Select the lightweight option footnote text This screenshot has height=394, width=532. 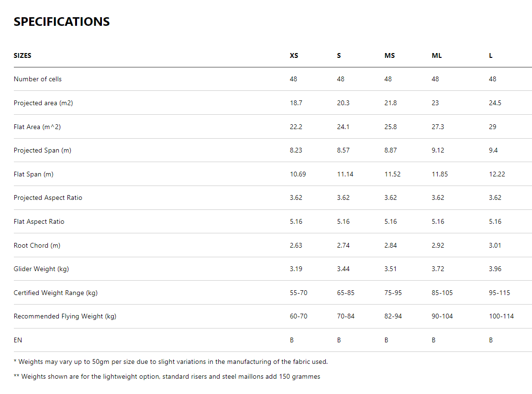point(167,376)
